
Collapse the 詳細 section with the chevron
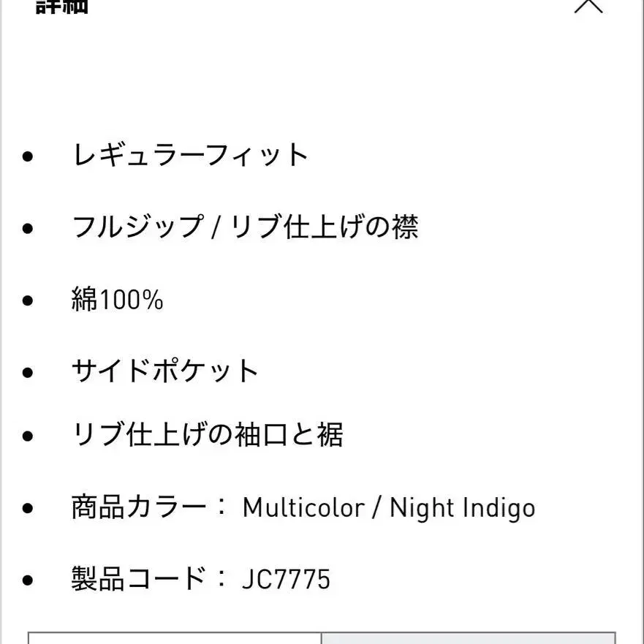(588, 6)
